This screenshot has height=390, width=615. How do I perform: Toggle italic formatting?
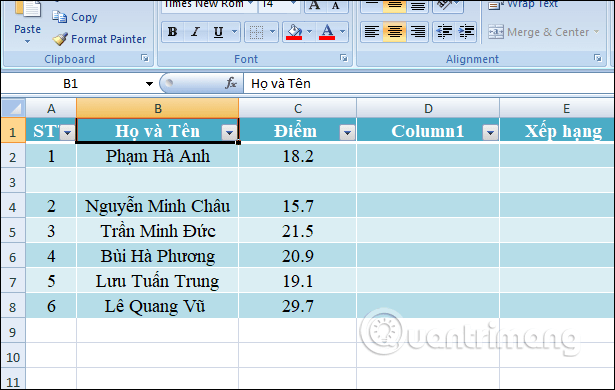pyautogui.click(x=195, y=32)
